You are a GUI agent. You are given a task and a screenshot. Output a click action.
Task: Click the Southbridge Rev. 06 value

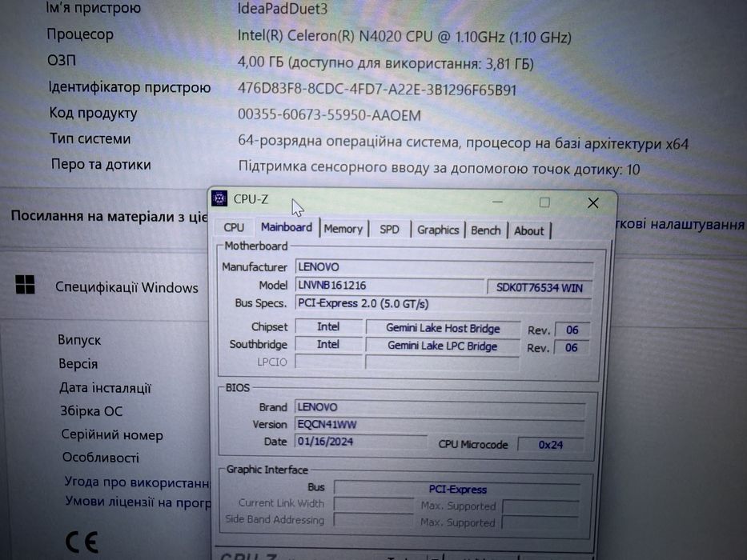pos(571,348)
